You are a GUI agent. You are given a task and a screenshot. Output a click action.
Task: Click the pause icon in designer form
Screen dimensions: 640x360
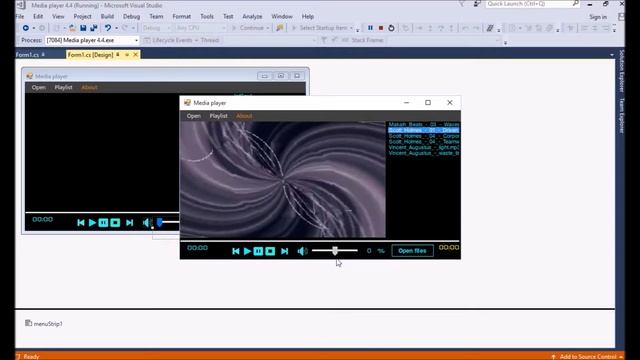click(x=103, y=222)
